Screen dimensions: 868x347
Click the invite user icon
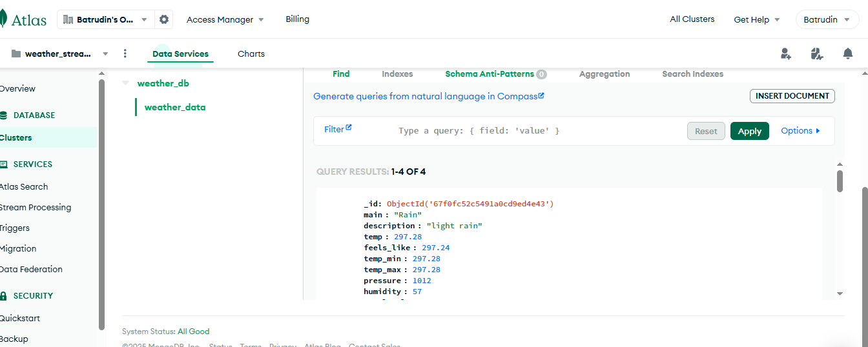pos(786,54)
